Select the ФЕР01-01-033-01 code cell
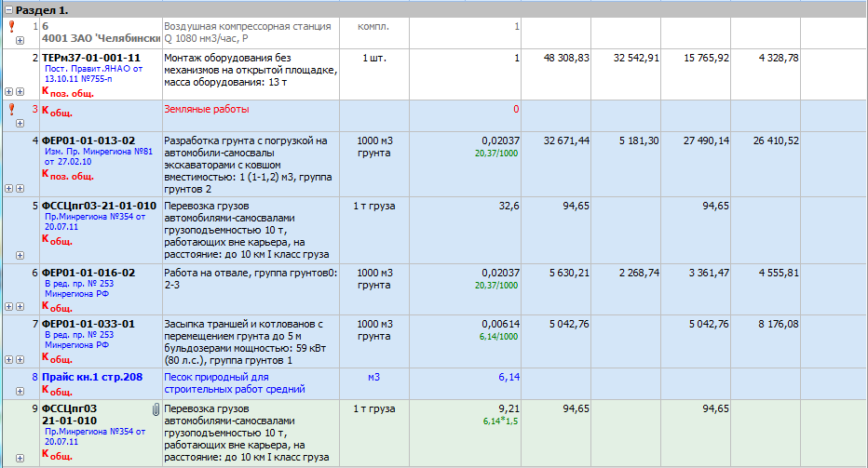The height and width of the screenshot is (468, 868). point(88,324)
